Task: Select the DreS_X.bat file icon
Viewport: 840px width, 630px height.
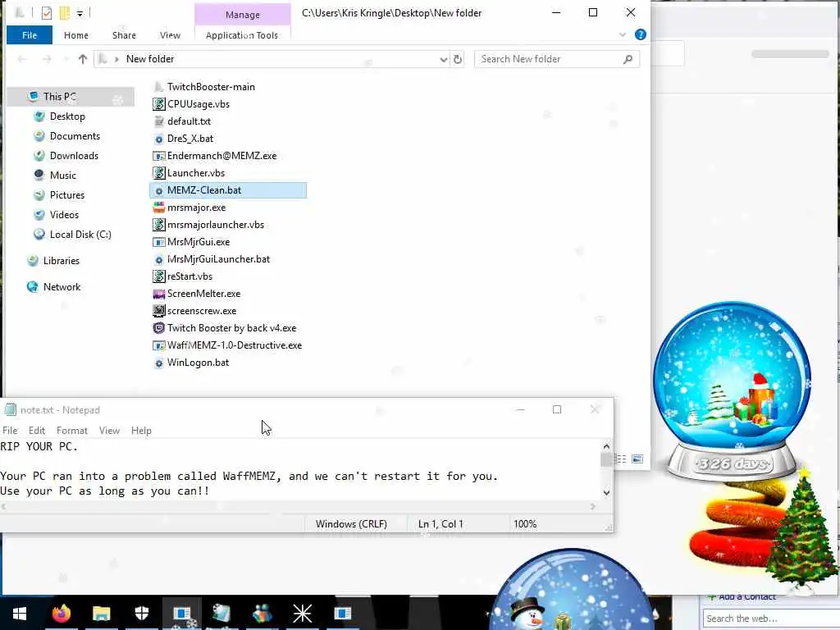Action: [158, 139]
